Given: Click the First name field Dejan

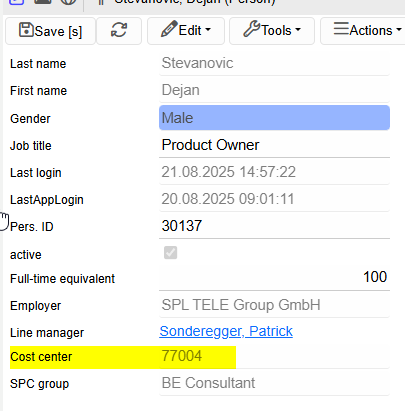Looking at the screenshot, I should pyautogui.click(x=274, y=90).
